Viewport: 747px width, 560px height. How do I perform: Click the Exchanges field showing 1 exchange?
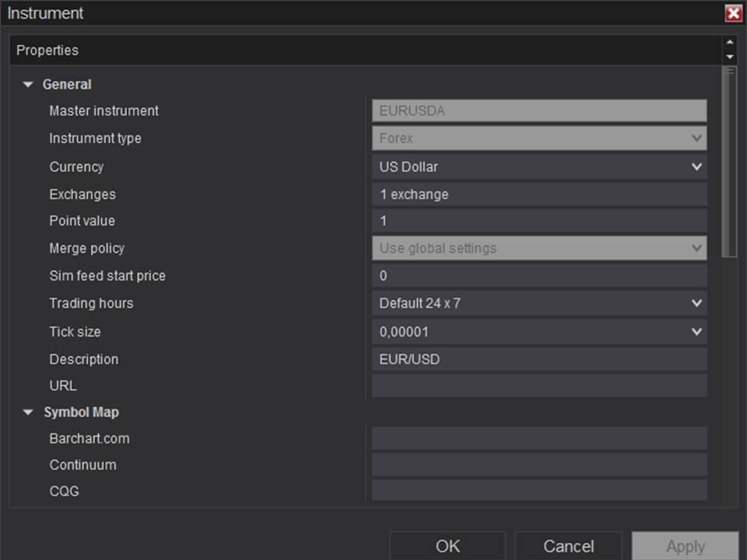pyautogui.click(x=539, y=194)
